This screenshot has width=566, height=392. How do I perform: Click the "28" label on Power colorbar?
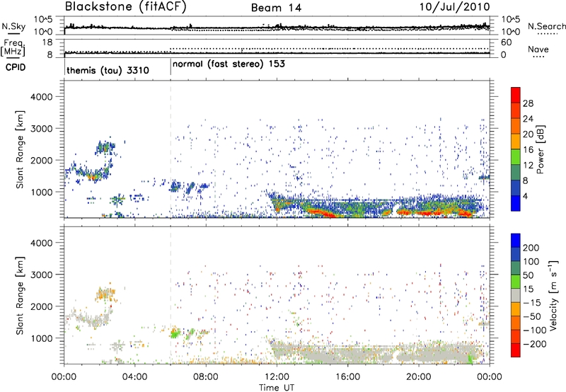click(528, 103)
